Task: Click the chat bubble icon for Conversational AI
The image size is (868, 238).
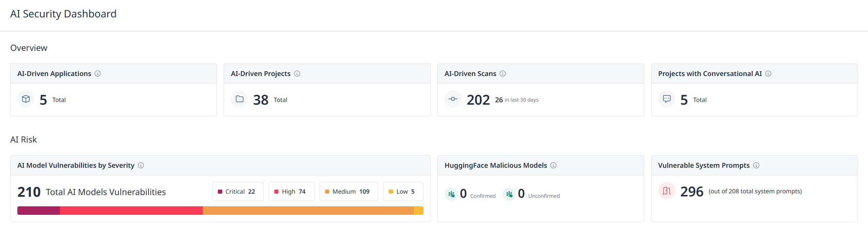Action: click(667, 99)
